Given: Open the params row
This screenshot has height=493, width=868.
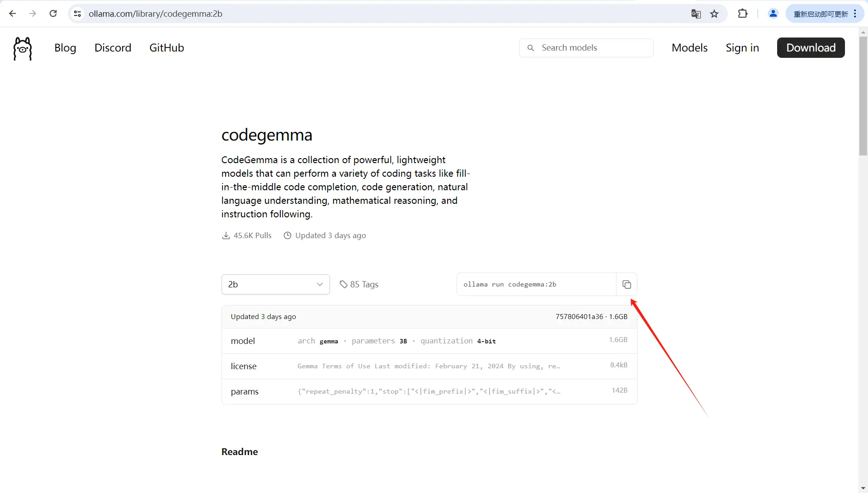Looking at the screenshot, I should pyautogui.click(x=429, y=391).
